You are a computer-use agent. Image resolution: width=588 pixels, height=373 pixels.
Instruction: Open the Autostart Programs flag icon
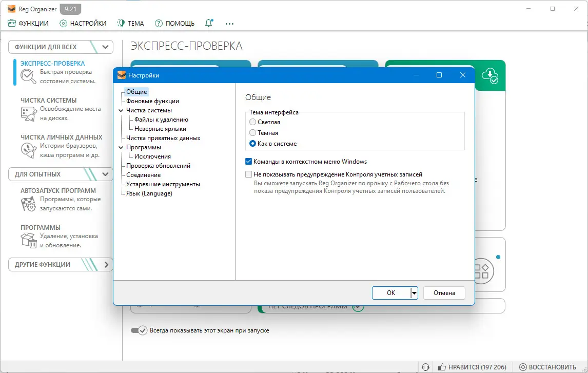(x=29, y=204)
